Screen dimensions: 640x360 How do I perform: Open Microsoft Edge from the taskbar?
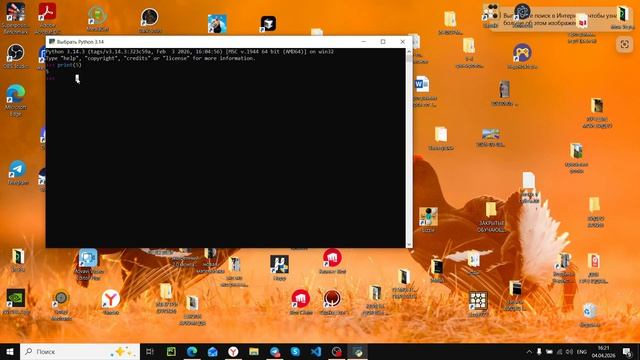192,351
